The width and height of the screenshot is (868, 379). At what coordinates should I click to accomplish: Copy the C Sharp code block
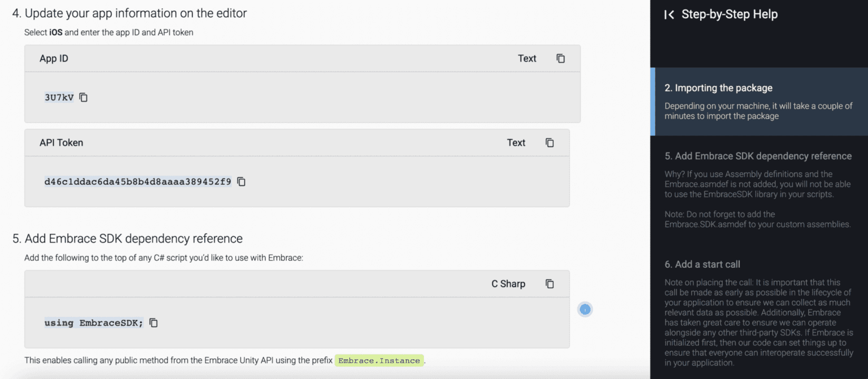(549, 284)
